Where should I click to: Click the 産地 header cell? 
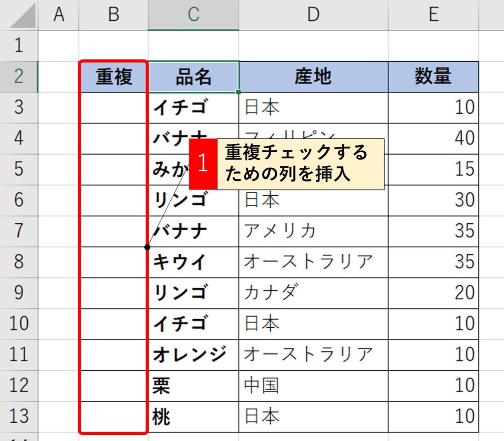pos(313,77)
